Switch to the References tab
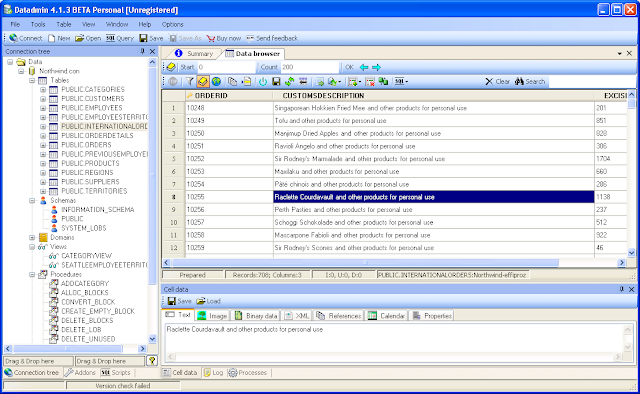Viewport: 640px width, 394px height. (339, 316)
